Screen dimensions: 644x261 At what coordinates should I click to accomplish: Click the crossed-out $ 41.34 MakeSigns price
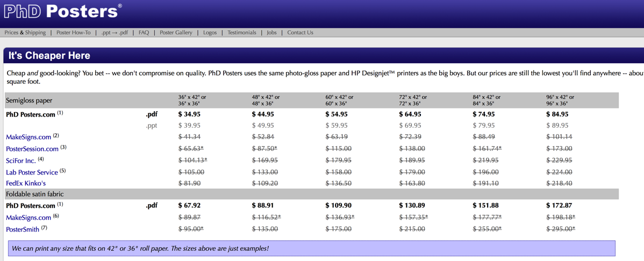tap(189, 136)
